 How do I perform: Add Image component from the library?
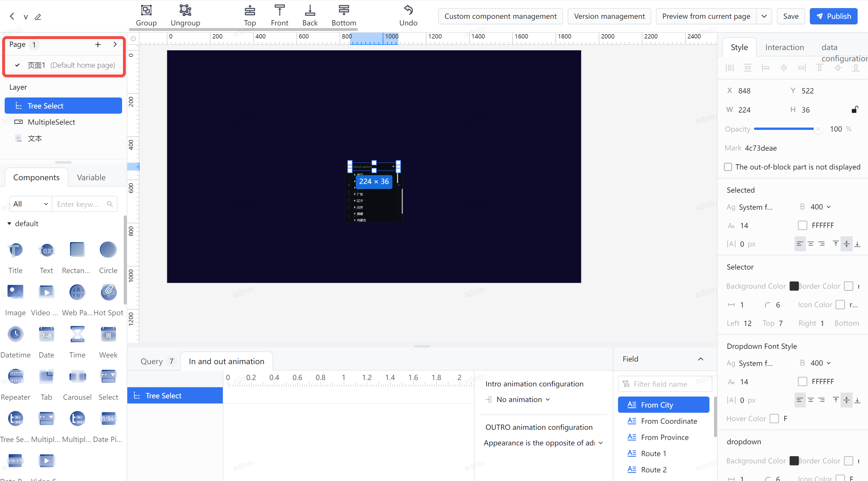pos(16,300)
